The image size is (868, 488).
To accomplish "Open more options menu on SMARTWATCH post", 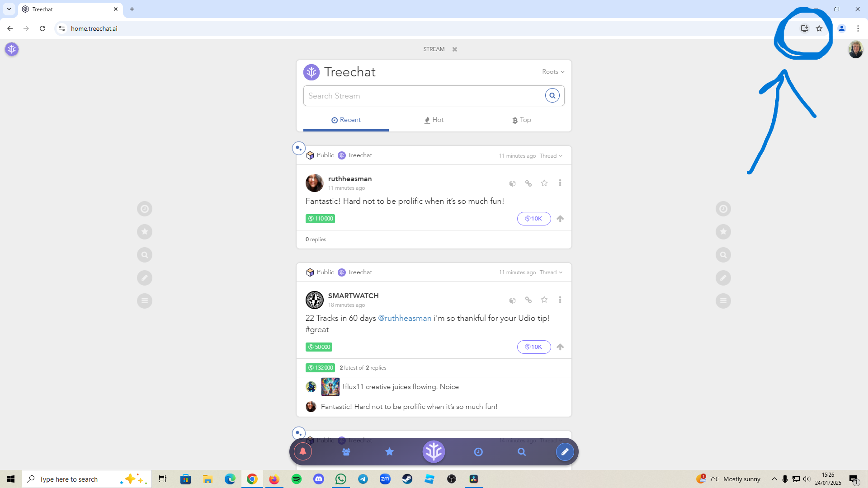I will (x=560, y=300).
